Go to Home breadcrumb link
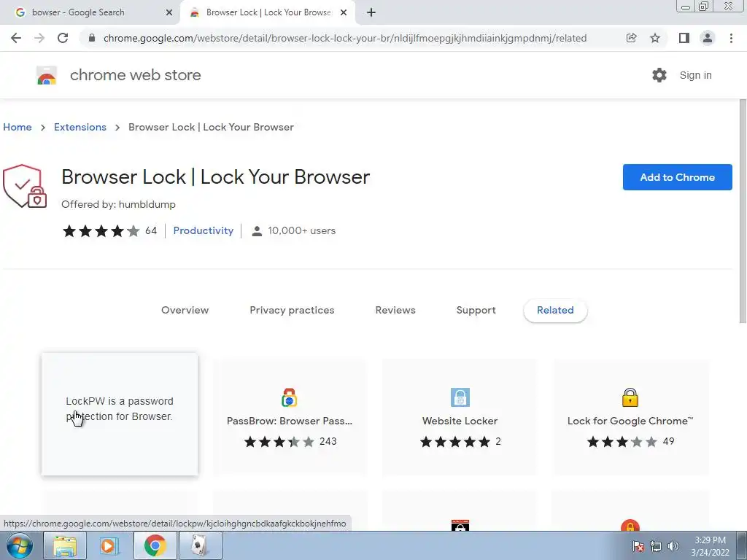Image resolution: width=747 pixels, height=560 pixels. (x=18, y=127)
